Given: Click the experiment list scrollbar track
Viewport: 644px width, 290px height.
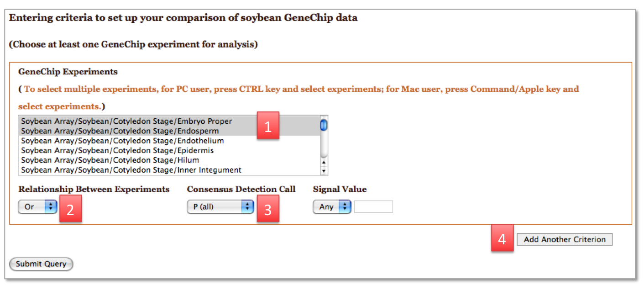Looking at the screenshot, I should point(324,144).
